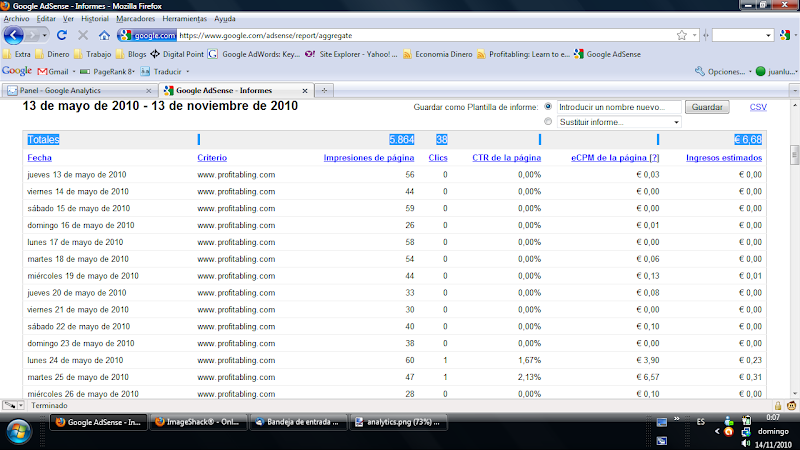The image size is (800, 450).
Task: Sort by eCPM de la página header
Action: [615, 158]
